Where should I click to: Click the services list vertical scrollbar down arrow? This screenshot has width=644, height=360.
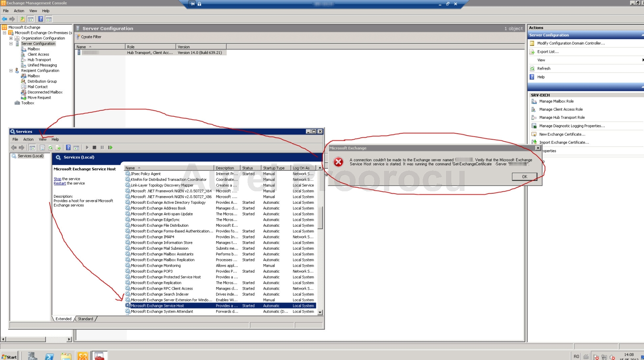[x=320, y=312]
